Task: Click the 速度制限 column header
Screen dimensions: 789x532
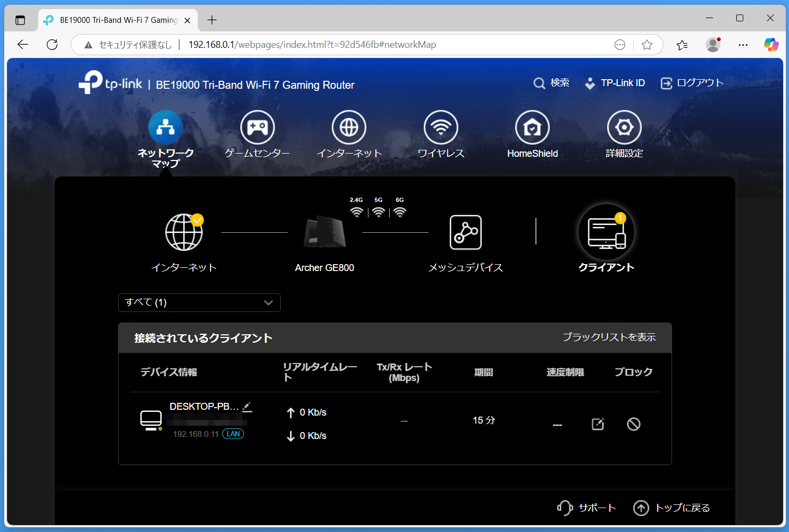Action: click(565, 373)
